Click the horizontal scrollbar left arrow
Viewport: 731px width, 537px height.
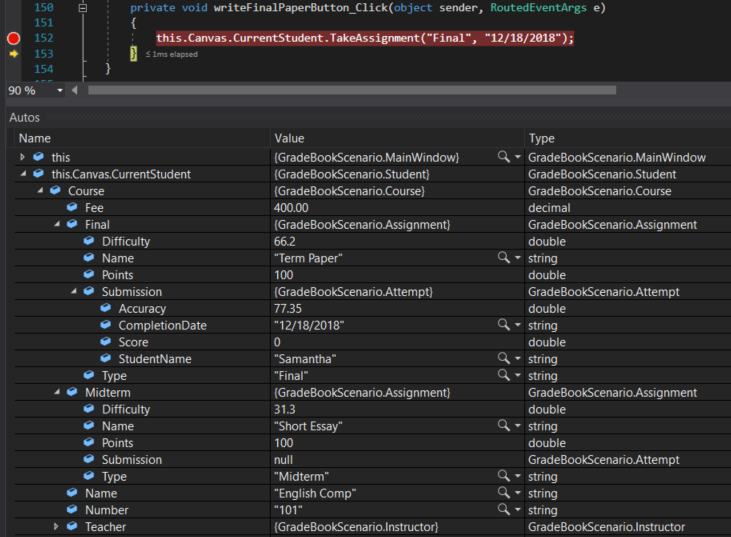[75, 90]
